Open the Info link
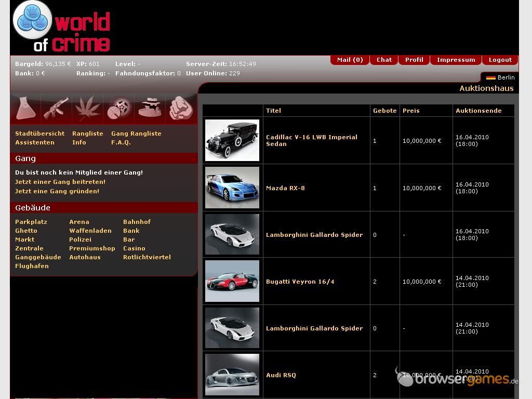 pyautogui.click(x=79, y=142)
